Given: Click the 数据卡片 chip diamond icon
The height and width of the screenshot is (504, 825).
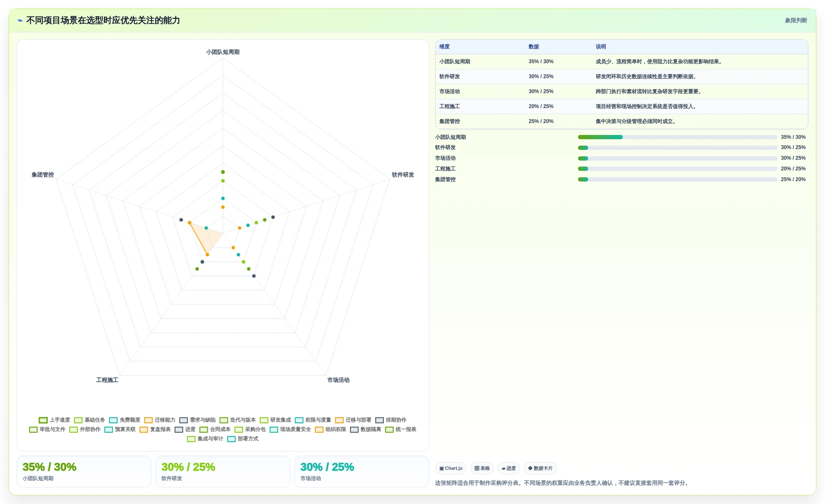Looking at the screenshot, I should (530, 469).
